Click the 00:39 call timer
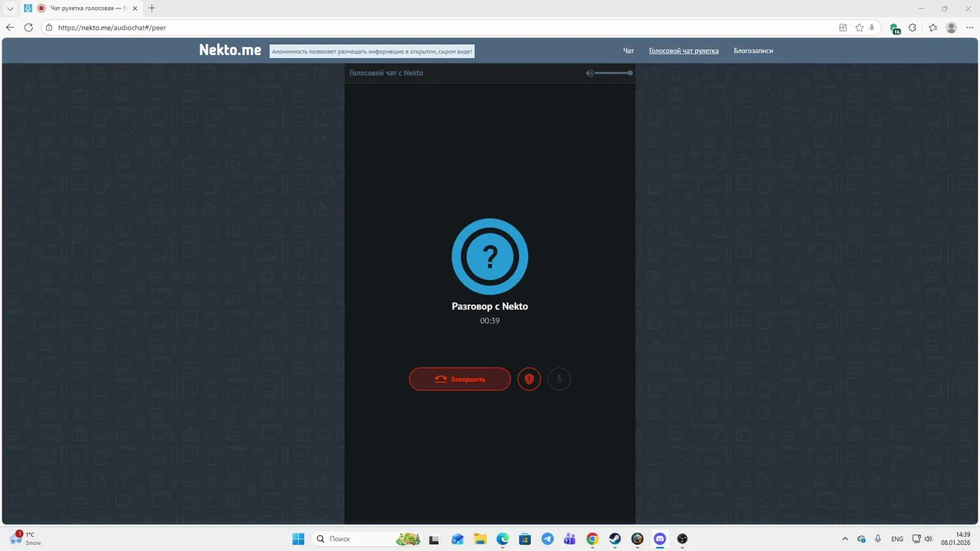The image size is (980, 551). (490, 321)
